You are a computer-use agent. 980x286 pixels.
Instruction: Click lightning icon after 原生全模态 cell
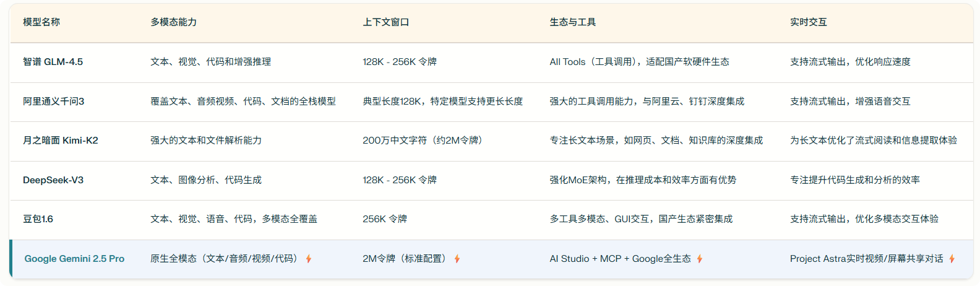[x=308, y=259]
